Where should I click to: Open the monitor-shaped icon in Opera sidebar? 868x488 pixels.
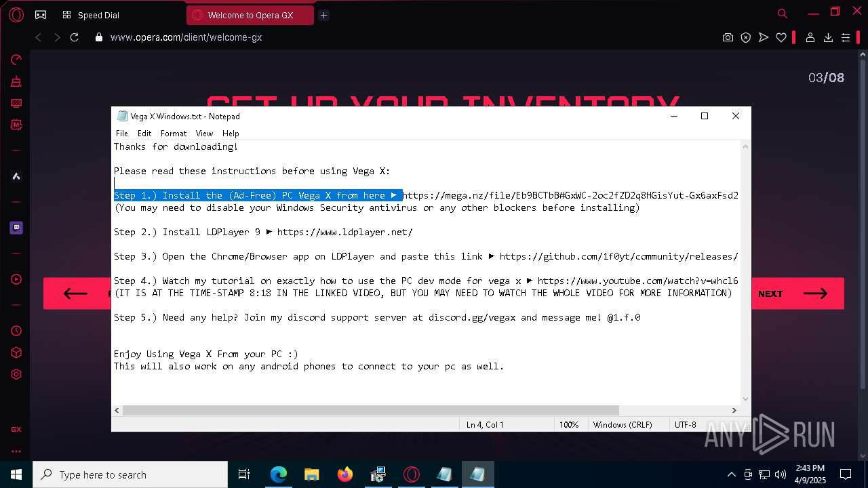pos(16,103)
